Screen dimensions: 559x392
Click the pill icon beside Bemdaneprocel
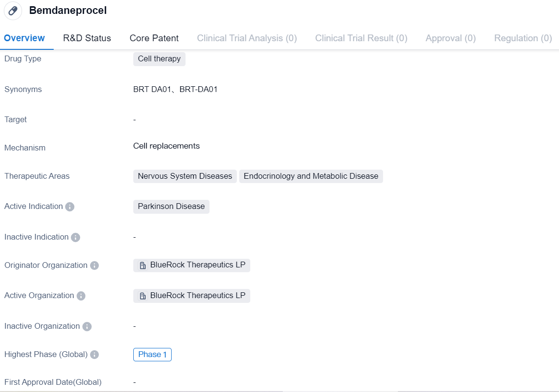[x=13, y=11]
